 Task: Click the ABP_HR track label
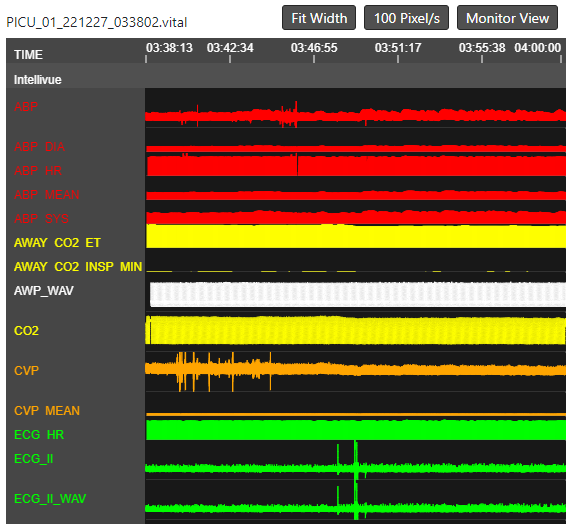tap(38, 171)
